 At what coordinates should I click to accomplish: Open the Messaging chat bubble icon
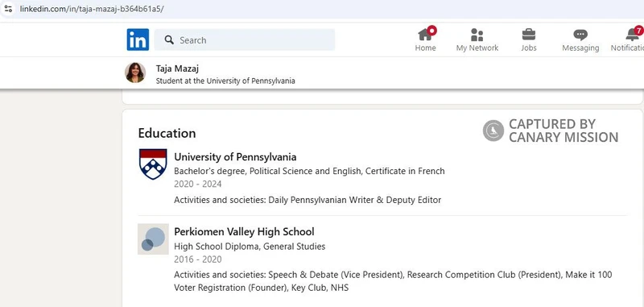tap(580, 35)
